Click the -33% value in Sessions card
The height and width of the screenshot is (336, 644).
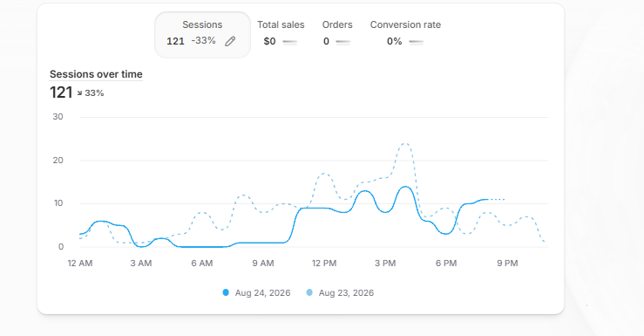coord(203,40)
